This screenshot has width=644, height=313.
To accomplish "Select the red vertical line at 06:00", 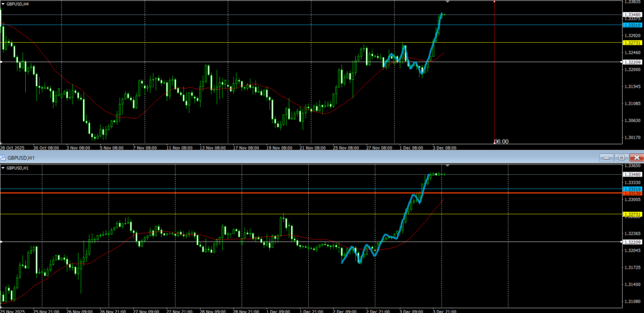I will pyautogui.click(x=494, y=75).
